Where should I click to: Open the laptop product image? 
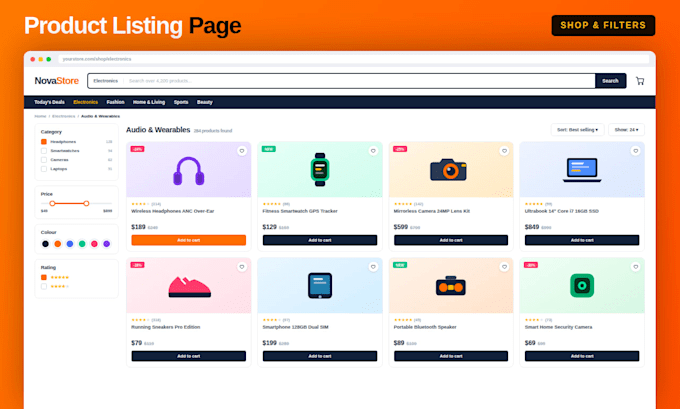582,170
